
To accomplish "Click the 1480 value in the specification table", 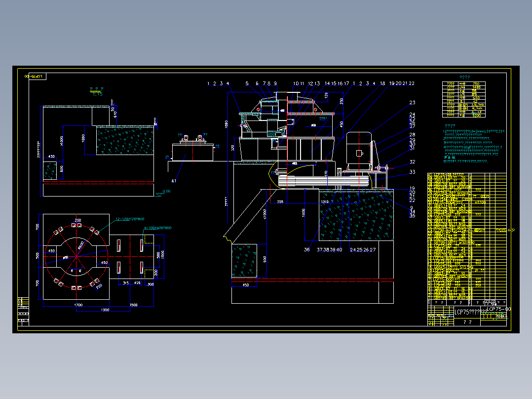I will click(x=476, y=87).
